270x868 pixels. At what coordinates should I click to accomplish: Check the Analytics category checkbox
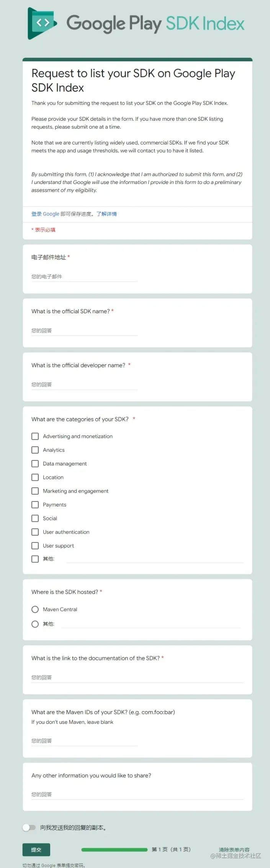(x=35, y=450)
